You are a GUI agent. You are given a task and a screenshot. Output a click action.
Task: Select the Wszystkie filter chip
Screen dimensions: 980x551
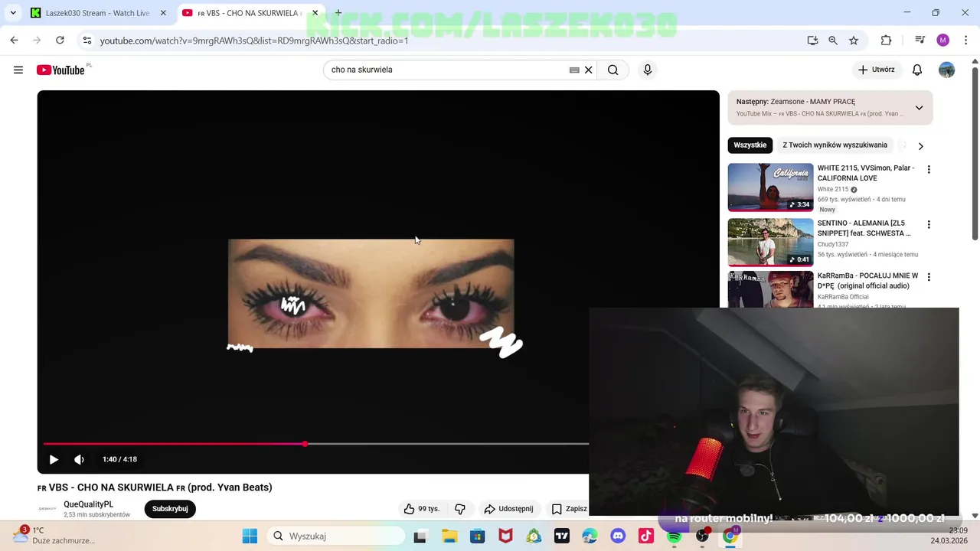[750, 145]
